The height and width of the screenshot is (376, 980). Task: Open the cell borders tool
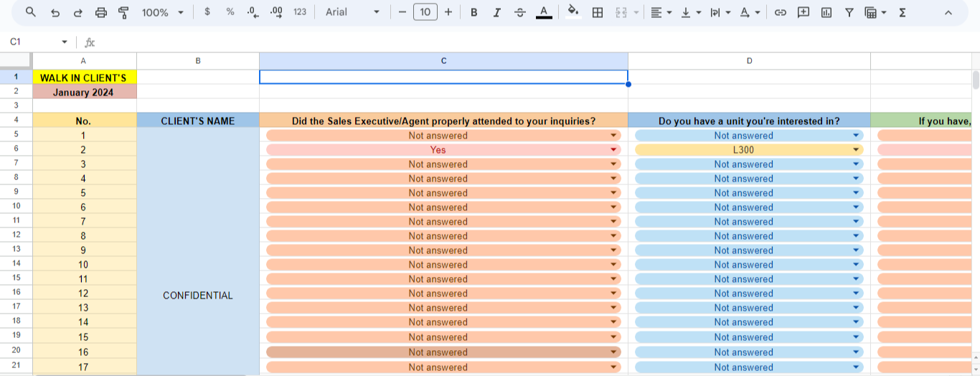click(x=597, y=12)
